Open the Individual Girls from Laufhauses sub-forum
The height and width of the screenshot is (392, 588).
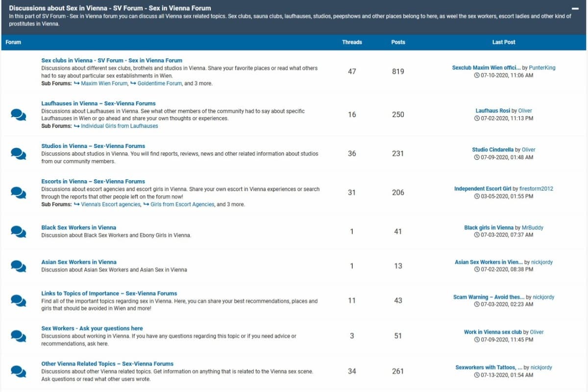point(119,126)
